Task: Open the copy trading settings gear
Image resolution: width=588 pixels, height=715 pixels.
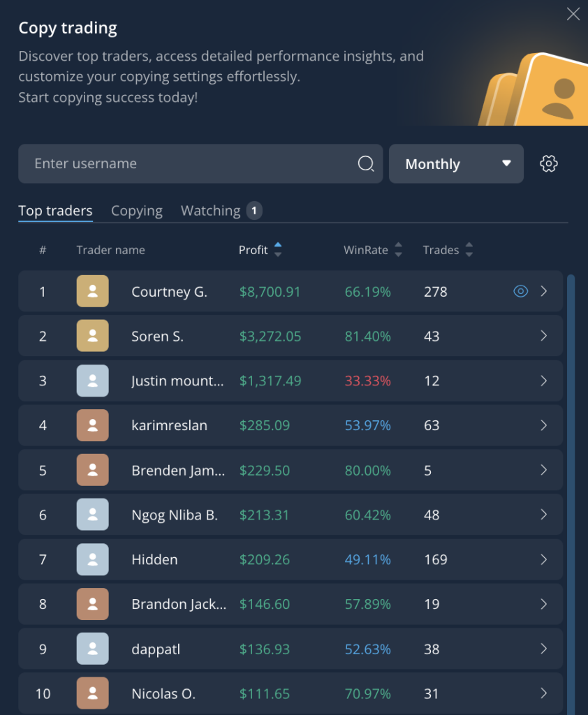Action: click(x=549, y=163)
